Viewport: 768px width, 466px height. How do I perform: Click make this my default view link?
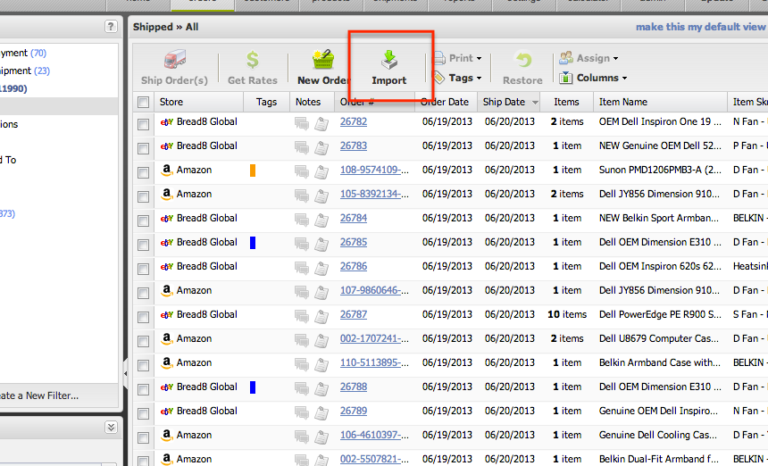(700, 27)
